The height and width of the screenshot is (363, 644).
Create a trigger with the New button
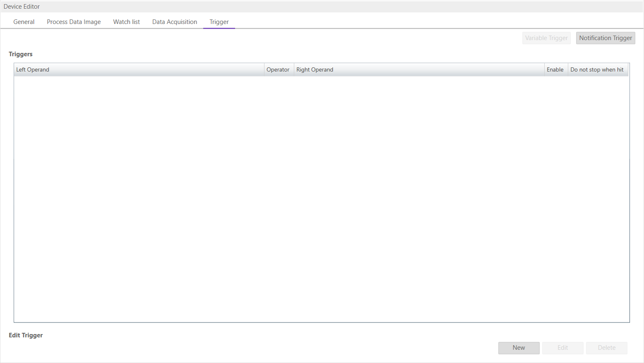coord(519,348)
